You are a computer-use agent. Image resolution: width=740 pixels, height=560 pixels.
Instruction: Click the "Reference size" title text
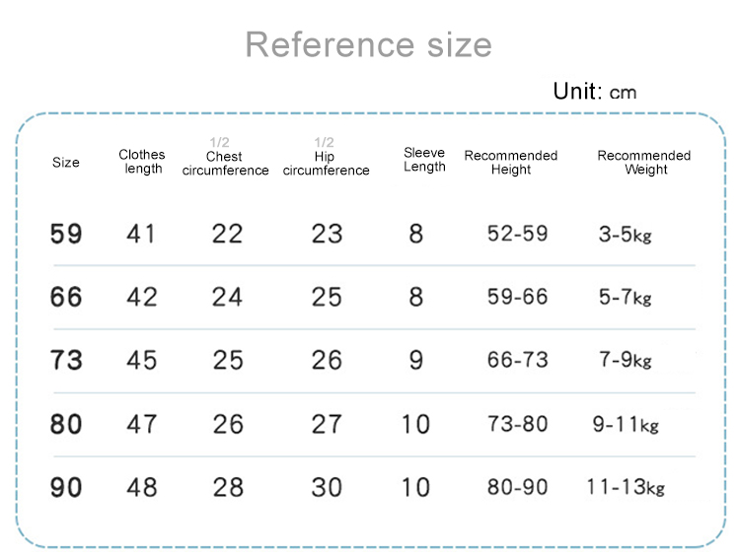tap(368, 44)
